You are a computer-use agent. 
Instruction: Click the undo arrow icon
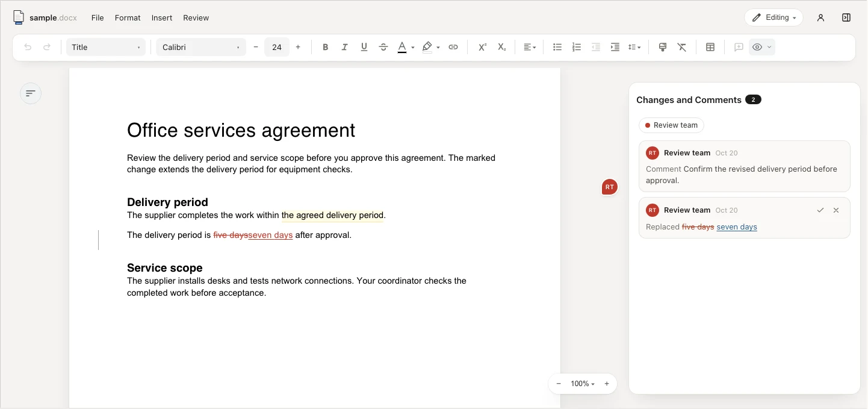(28, 47)
